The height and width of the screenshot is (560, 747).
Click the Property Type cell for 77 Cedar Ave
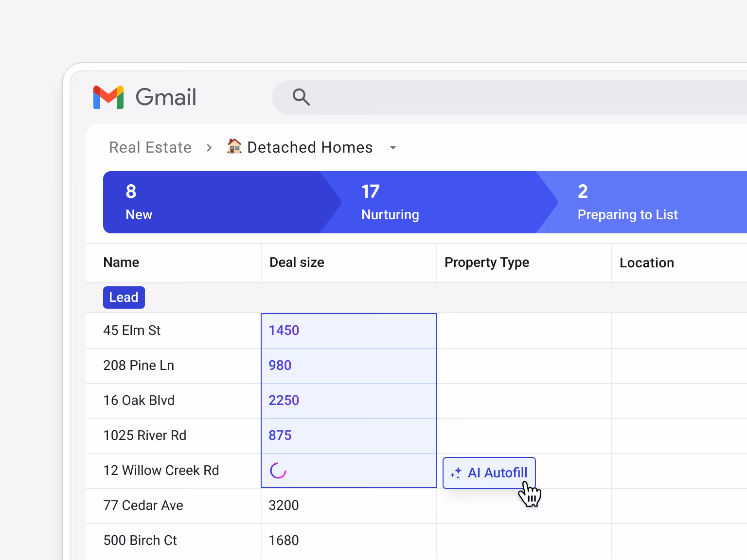[524, 506]
